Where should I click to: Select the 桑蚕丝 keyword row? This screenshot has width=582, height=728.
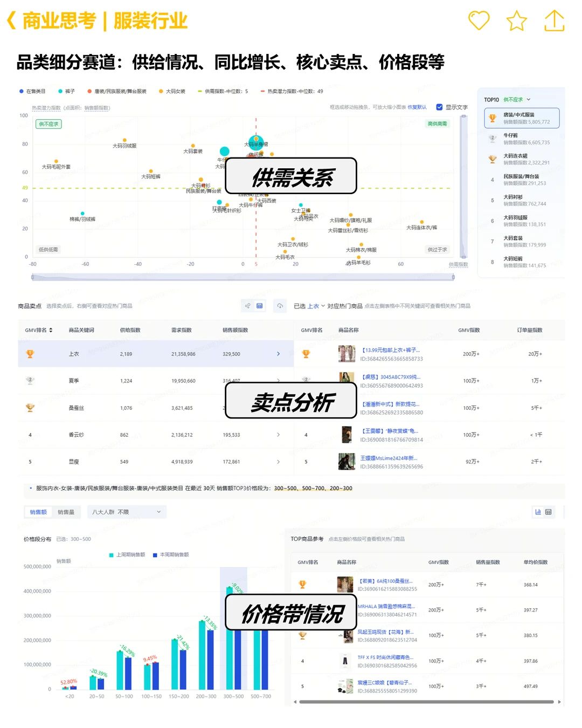[156, 408]
